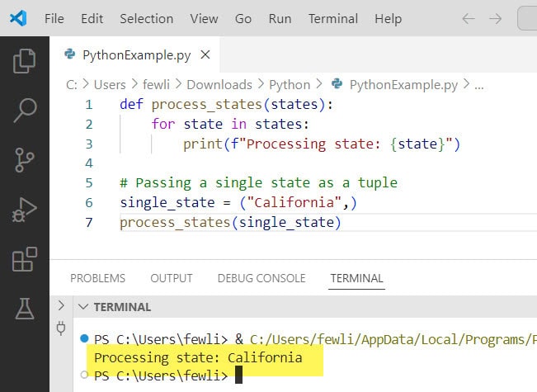
Task: Click the print call on line 3
Action: click(203, 144)
